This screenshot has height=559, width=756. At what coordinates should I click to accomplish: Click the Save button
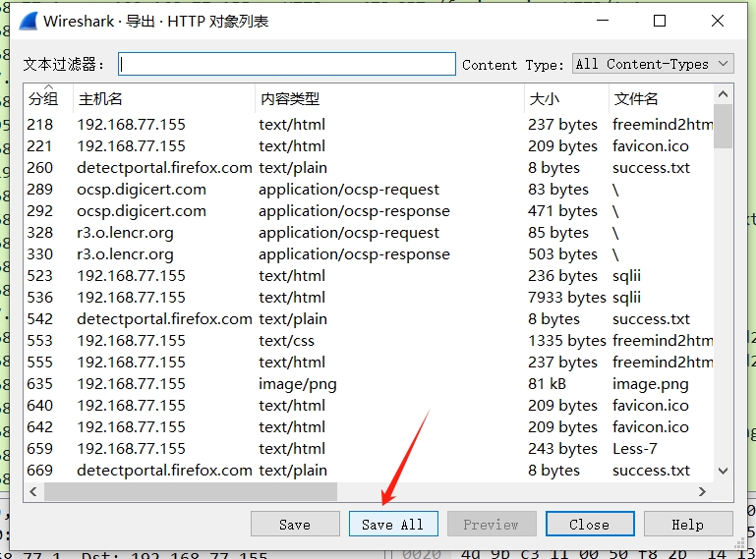[295, 524]
